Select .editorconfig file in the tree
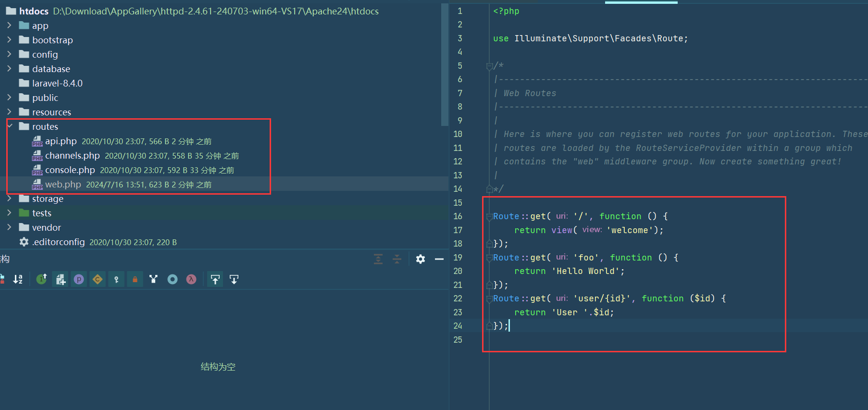Screen dimensions: 868x410 59,242
